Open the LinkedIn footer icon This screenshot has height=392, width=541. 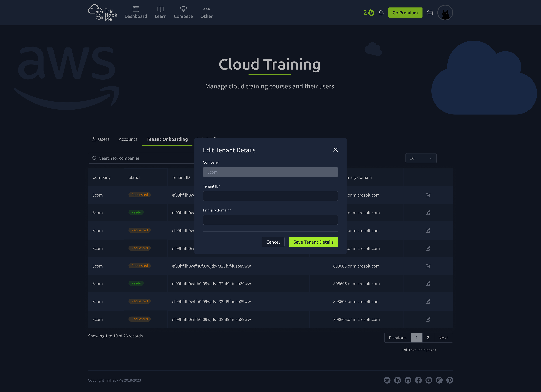pyautogui.click(x=397, y=380)
